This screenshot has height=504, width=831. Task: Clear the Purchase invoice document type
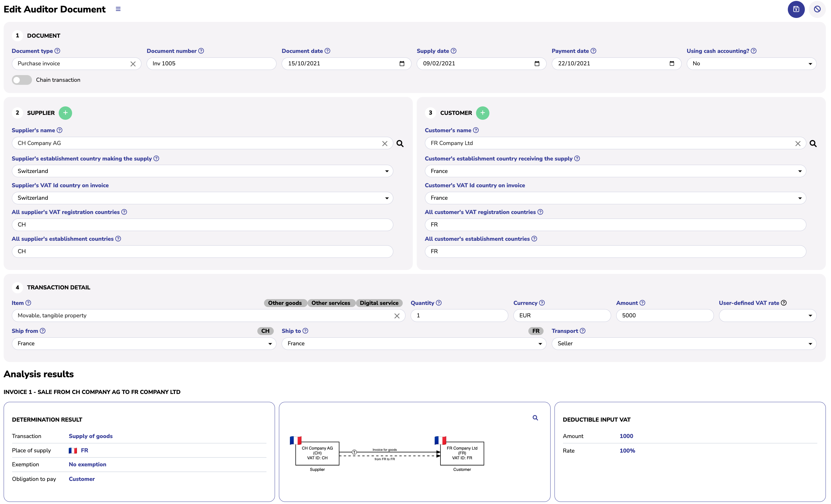tap(133, 64)
